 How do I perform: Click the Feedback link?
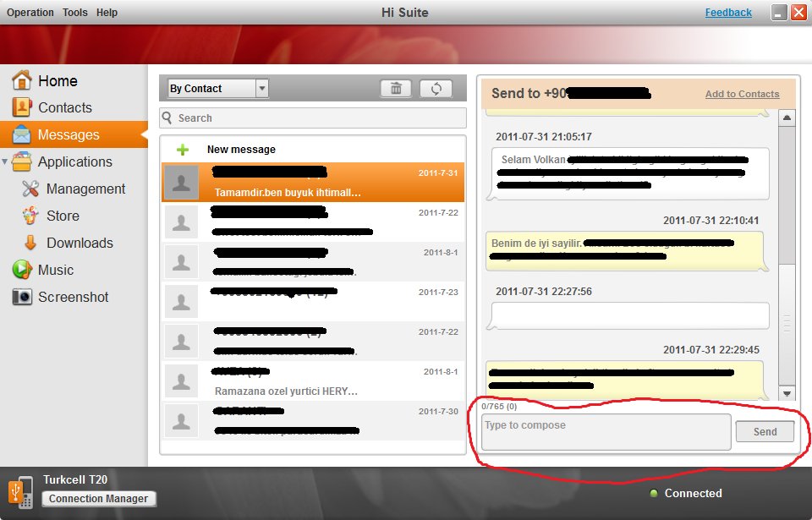[728, 13]
